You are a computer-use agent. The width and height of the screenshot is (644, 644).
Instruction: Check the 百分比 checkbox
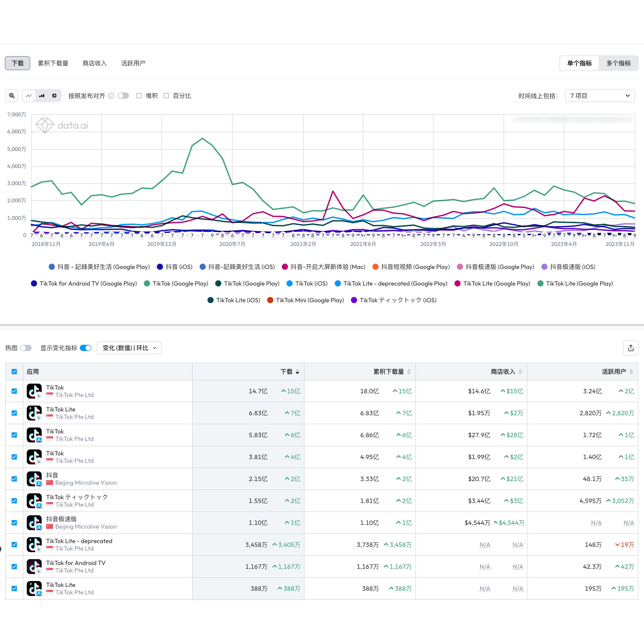tap(166, 96)
